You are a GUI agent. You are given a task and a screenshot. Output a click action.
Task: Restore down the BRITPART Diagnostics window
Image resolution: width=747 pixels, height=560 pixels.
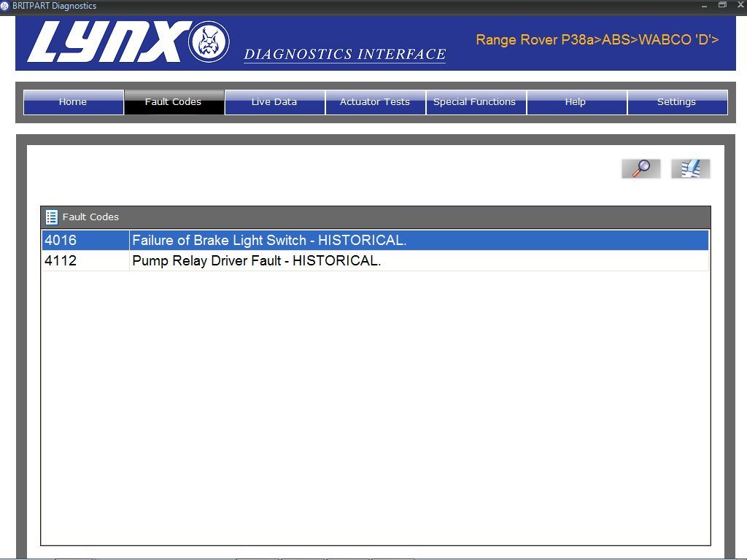click(x=722, y=5)
